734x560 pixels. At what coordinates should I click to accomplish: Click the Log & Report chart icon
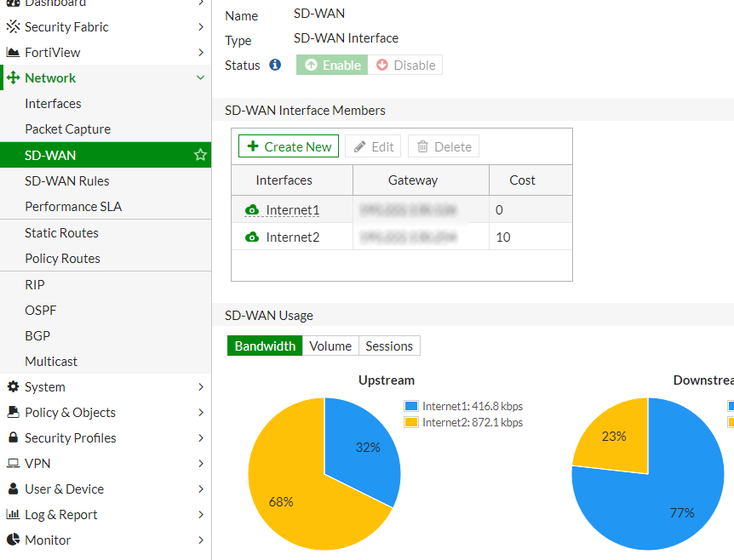pos(14,514)
